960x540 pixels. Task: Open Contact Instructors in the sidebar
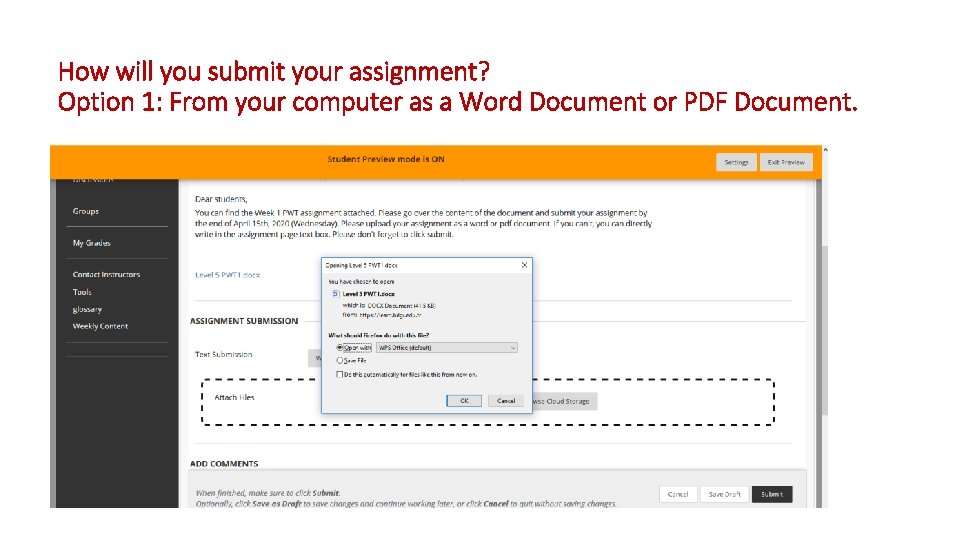point(107,274)
